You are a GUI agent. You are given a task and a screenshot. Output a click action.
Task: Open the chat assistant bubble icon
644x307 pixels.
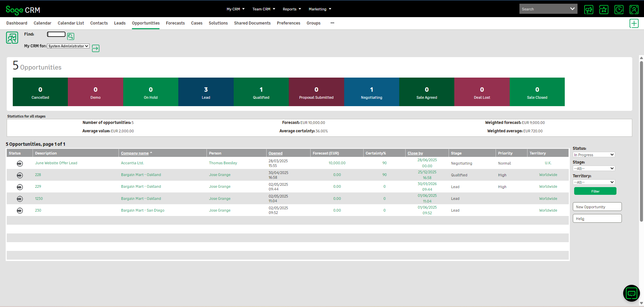click(631, 293)
